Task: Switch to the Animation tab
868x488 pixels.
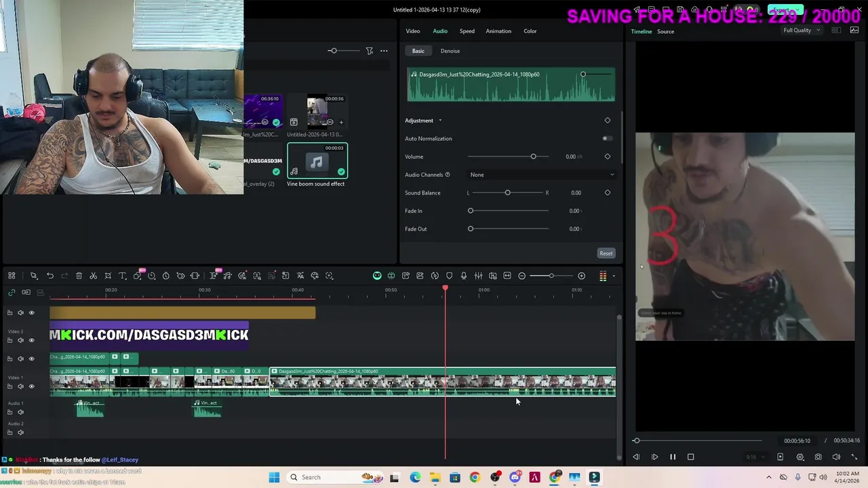Action: coord(498,31)
